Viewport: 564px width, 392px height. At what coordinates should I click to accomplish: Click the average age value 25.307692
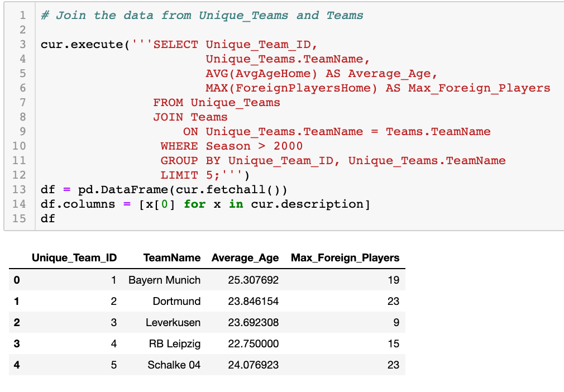[253, 280]
